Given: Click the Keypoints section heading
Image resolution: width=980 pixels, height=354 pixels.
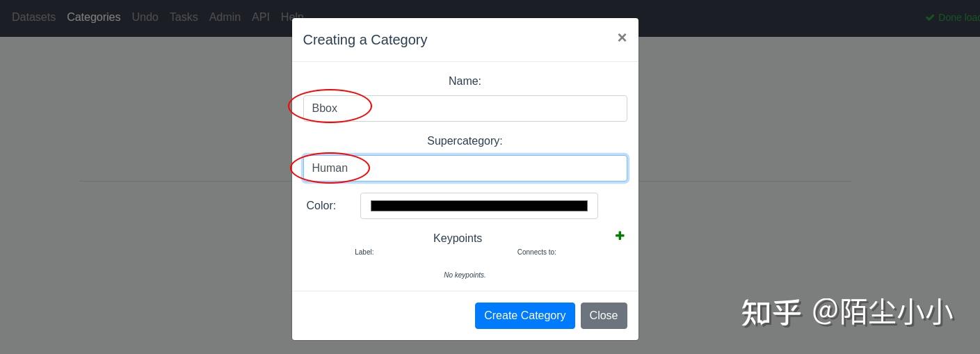Looking at the screenshot, I should click(458, 238).
